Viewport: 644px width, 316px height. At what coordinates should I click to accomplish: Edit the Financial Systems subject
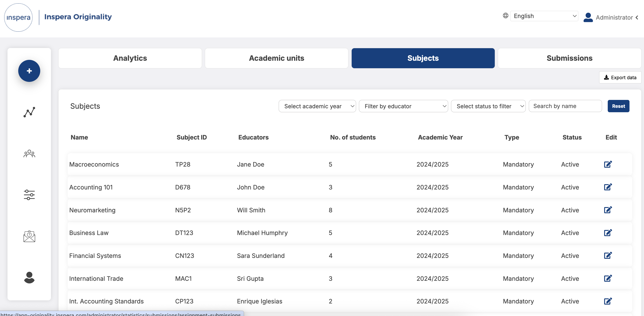point(608,255)
